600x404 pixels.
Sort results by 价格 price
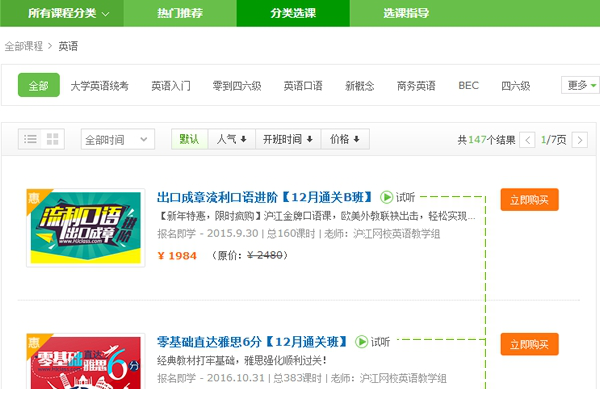pos(345,139)
